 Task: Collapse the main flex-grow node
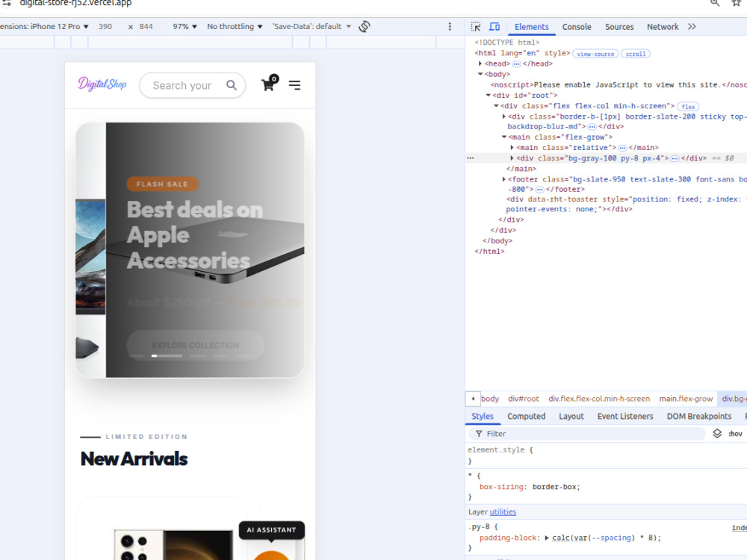(504, 137)
